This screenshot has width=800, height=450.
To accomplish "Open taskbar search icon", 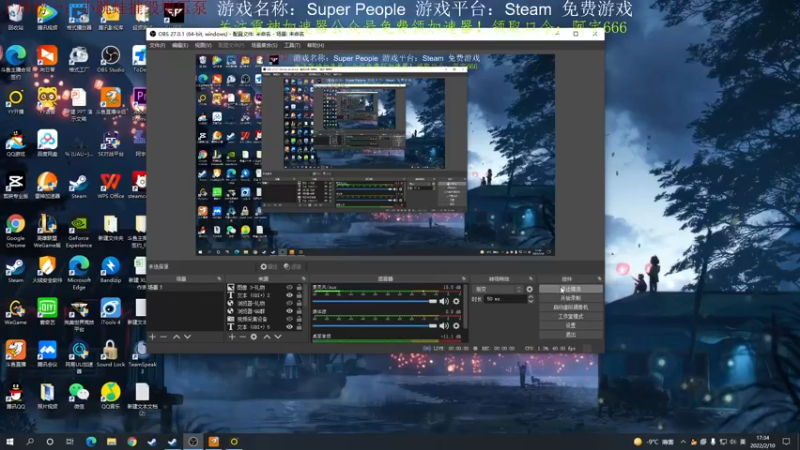I will click(30, 441).
